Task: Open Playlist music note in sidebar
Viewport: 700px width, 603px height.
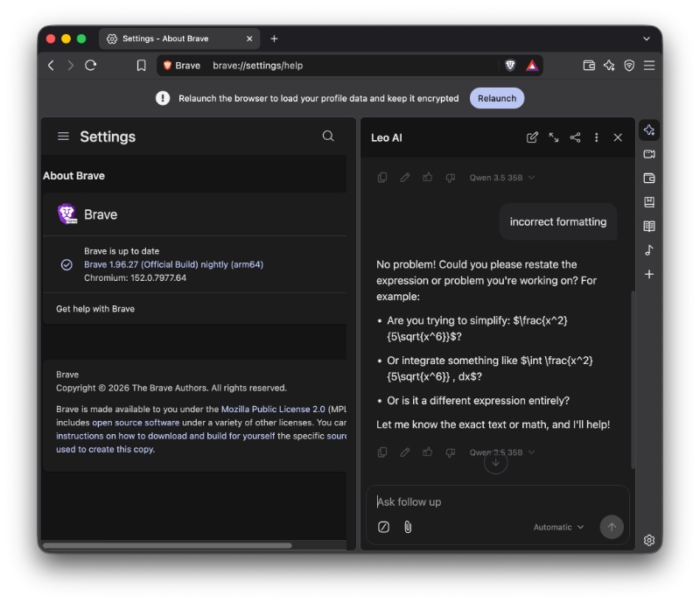Action: pyautogui.click(x=649, y=250)
